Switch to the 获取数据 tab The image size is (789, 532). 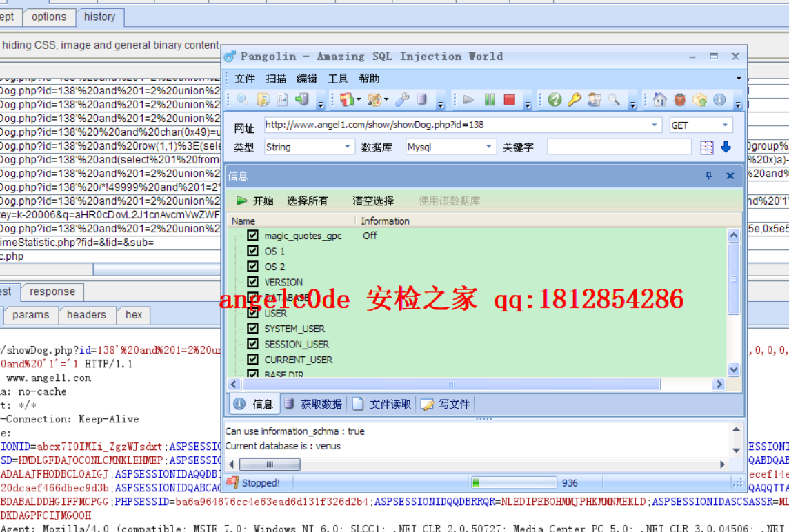click(x=313, y=404)
